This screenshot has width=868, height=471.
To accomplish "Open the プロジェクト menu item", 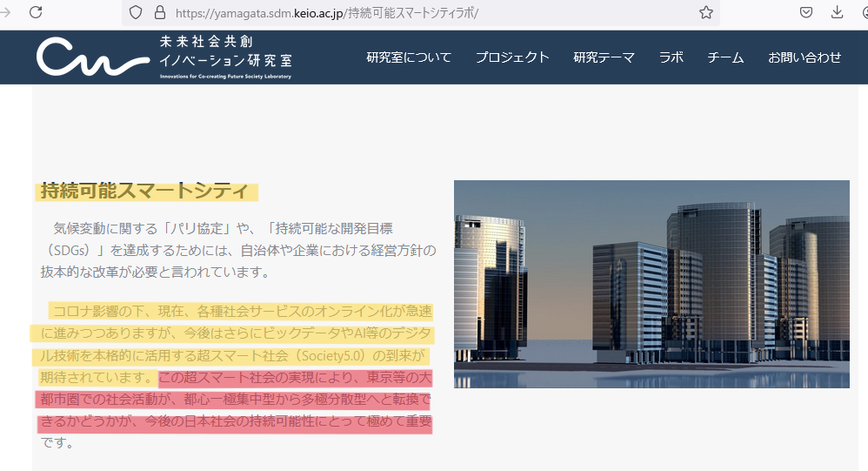I will coord(512,57).
